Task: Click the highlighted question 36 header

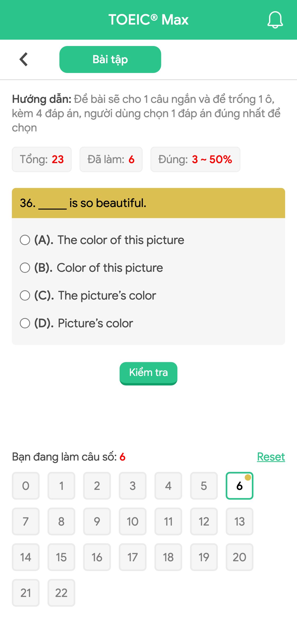Action: tap(148, 203)
